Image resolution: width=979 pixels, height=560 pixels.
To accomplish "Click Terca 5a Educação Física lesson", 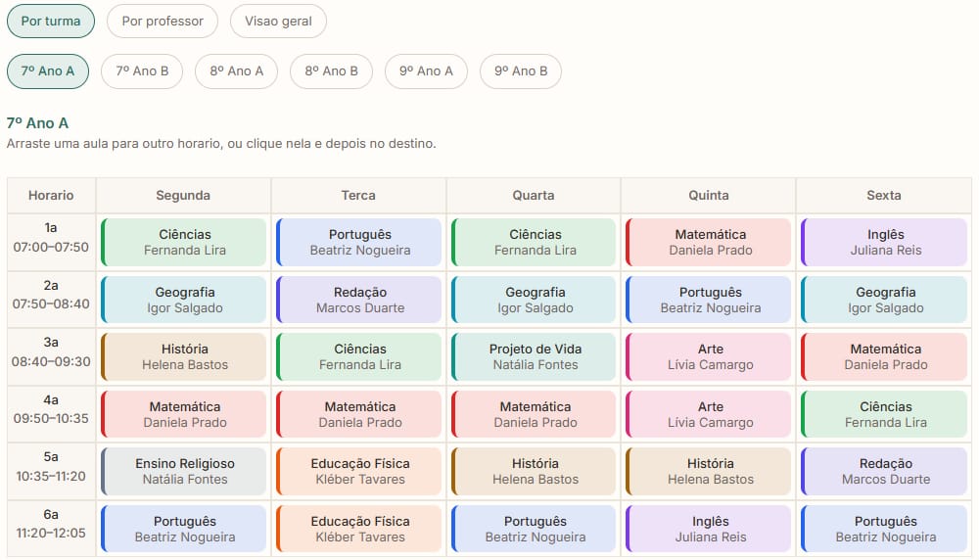I will [359, 471].
